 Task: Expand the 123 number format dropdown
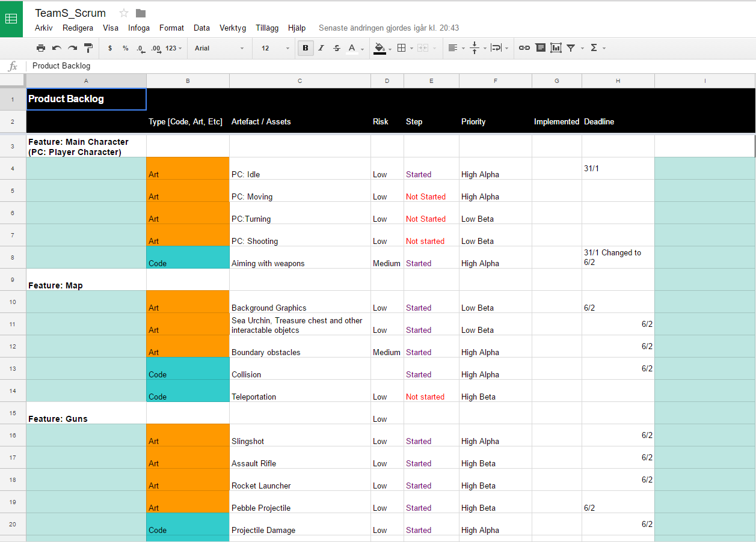point(174,48)
